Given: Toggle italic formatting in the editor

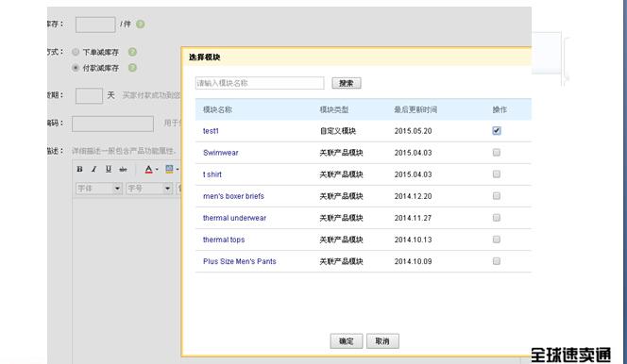Looking at the screenshot, I should 94,169.
